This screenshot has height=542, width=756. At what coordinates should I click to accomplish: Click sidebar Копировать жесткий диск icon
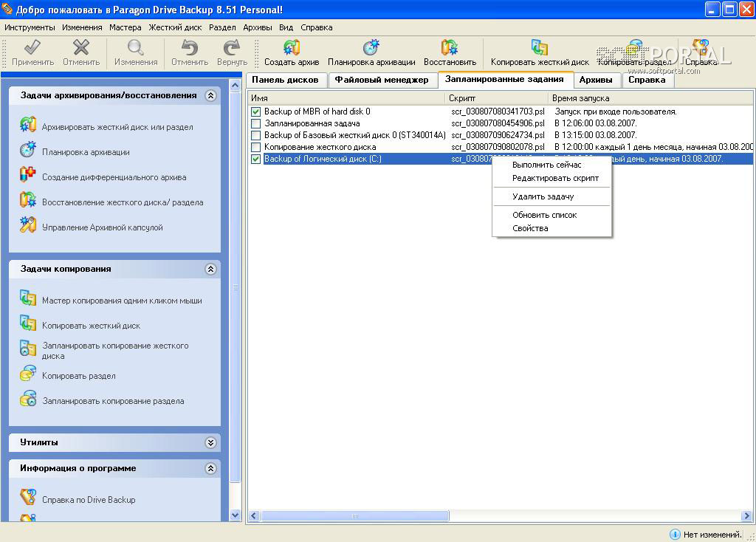28,323
